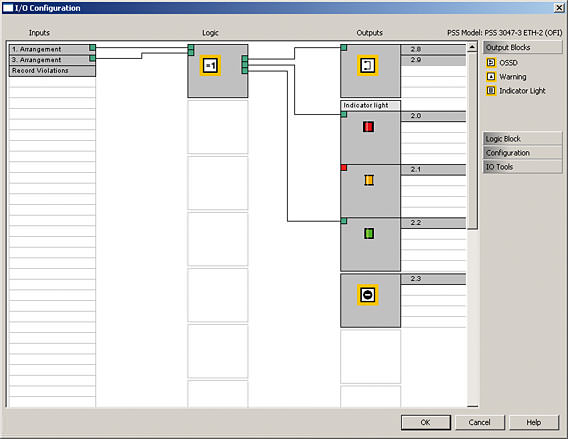
Task: Click the OSSD output block icon
Action: coord(367,66)
